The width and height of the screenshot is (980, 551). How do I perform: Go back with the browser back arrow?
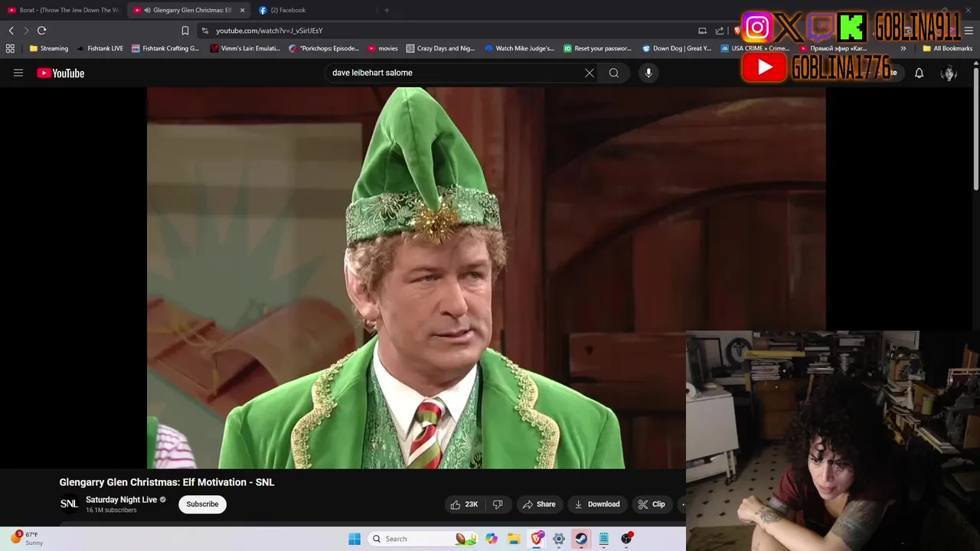(x=11, y=31)
